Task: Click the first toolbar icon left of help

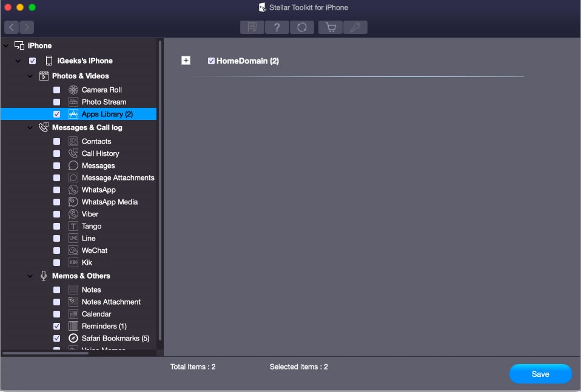Action: pos(252,27)
